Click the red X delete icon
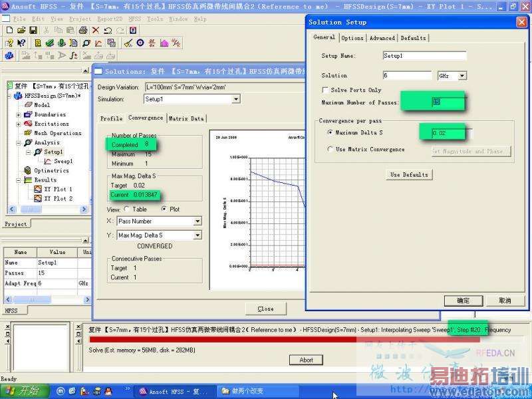Screen dimensions: 532x399 96,30
